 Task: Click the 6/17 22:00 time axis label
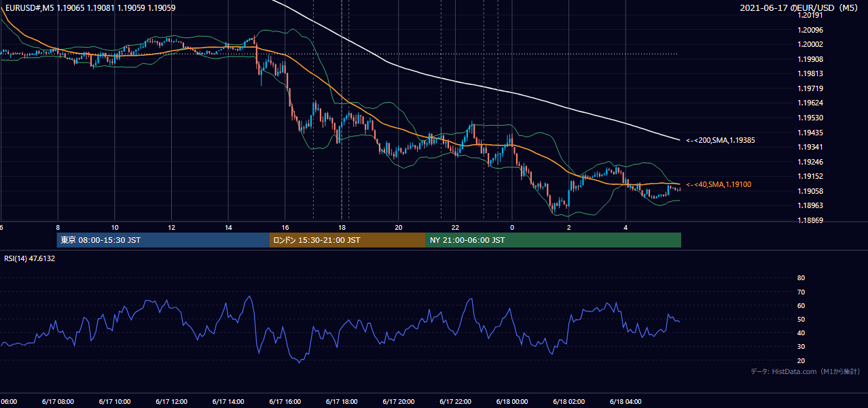[x=455, y=401]
